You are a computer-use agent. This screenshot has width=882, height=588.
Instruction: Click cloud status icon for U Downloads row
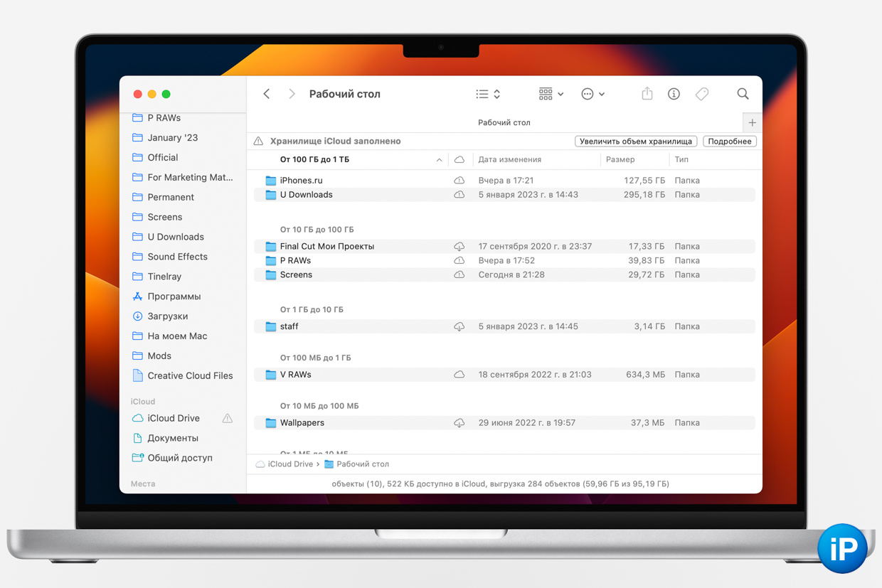pos(459,195)
